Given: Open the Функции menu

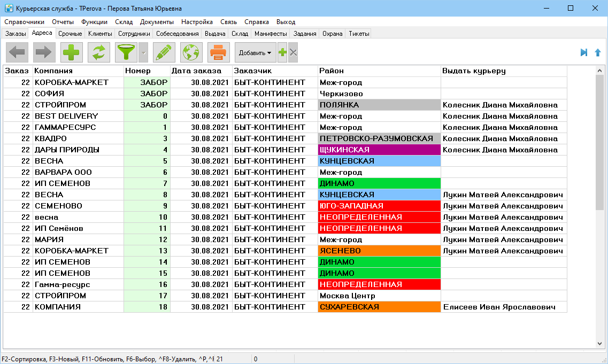Looking at the screenshot, I should (x=94, y=22).
